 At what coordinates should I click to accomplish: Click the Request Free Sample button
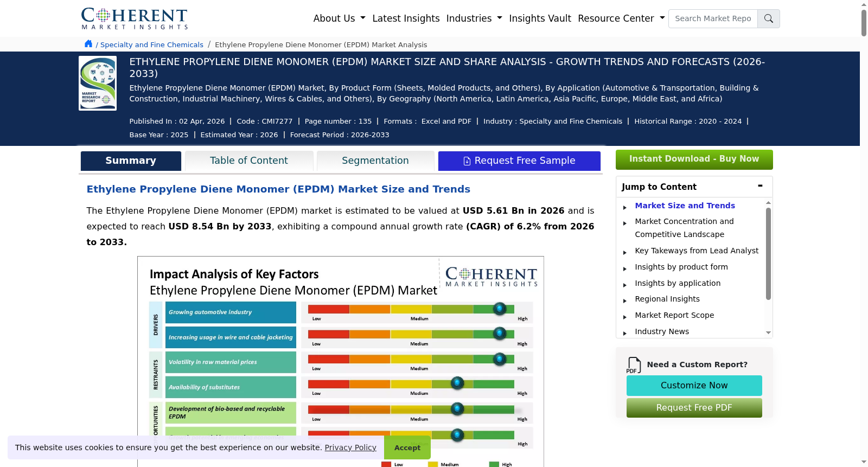(x=519, y=161)
